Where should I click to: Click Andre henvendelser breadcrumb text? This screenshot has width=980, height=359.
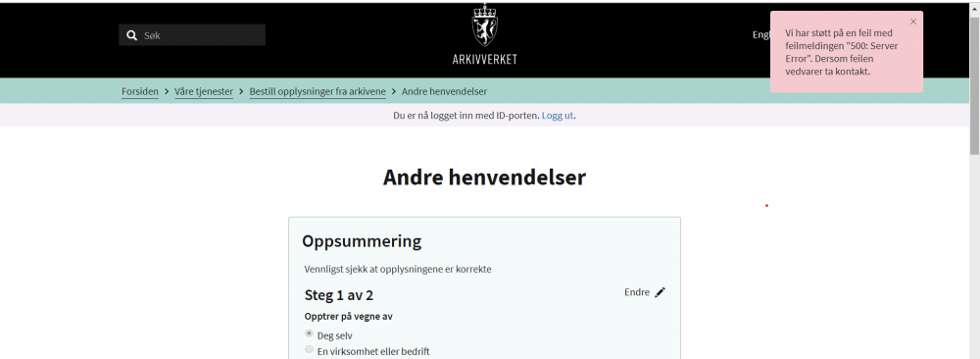pyautogui.click(x=444, y=91)
